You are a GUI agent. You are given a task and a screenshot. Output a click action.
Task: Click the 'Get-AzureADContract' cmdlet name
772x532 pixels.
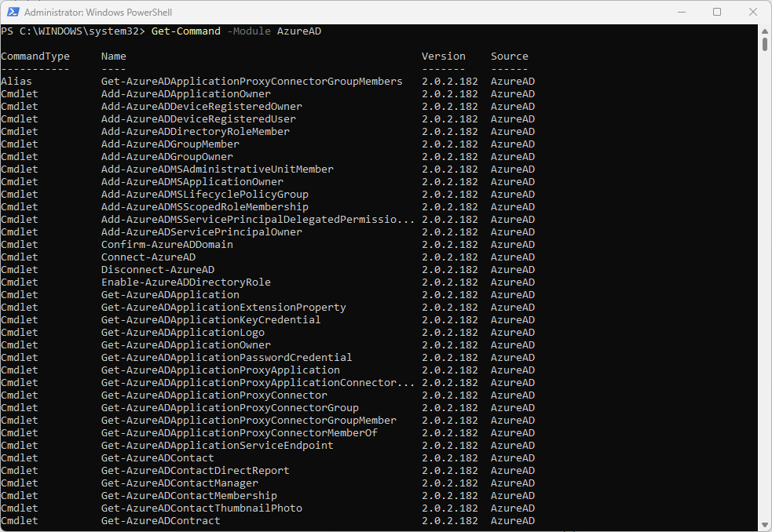(x=160, y=521)
